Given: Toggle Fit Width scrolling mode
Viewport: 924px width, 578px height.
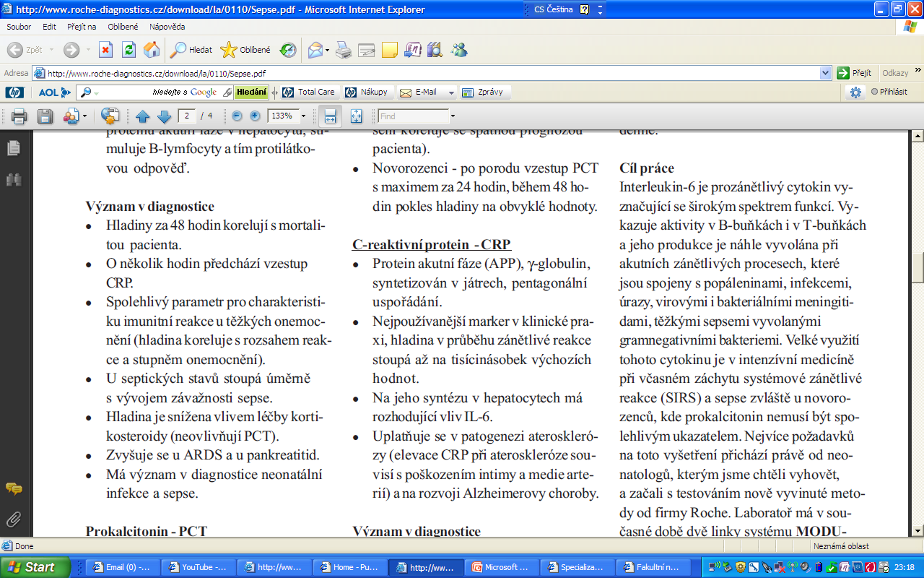Looking at the screenshot, I should coord(330,116).
